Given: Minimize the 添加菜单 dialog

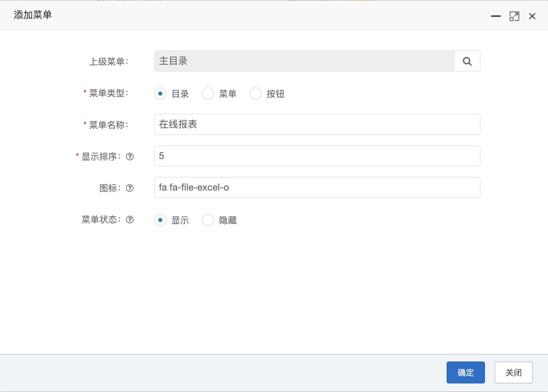Looking at the screenshot, I should pyautogui.click(x=496, y=16).
